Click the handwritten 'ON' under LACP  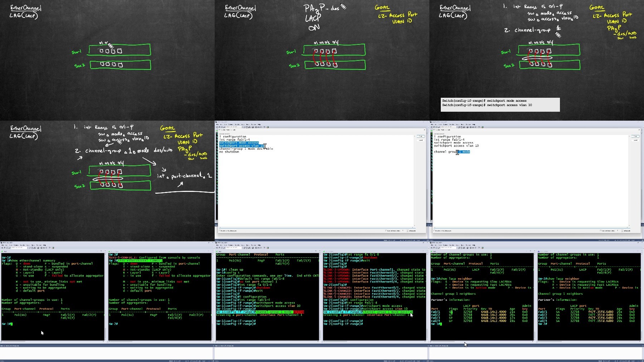point(314,27)
